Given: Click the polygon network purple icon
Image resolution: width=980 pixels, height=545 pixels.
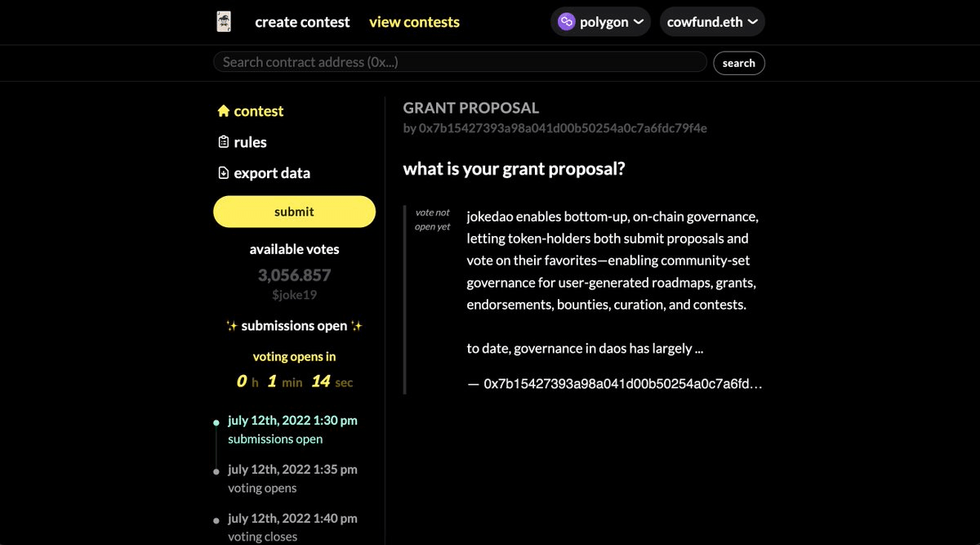Looking at the screenshot, I should 566,22.
